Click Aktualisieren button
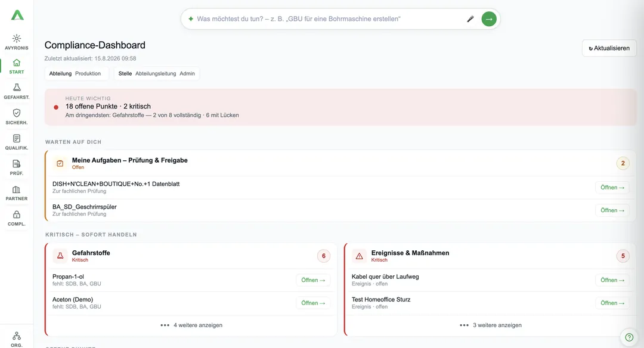This screenshot has height=348, width=644. point(609,48)
